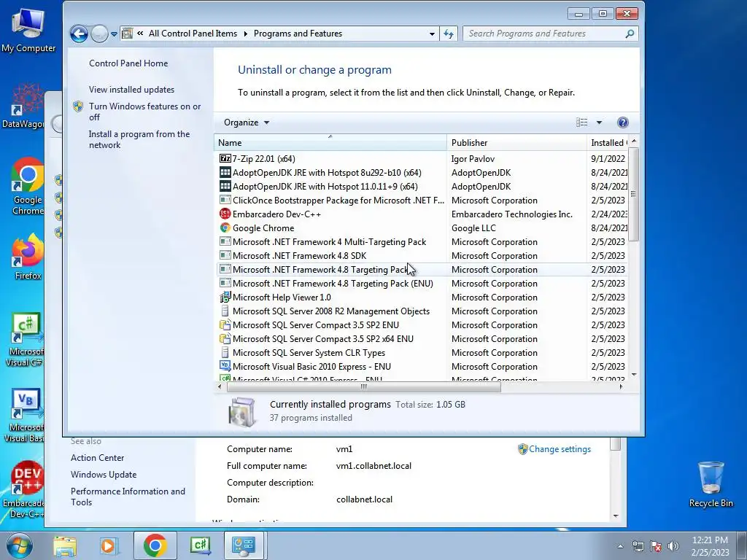Open Change settings in System window
Viewport: 747px width, 560px height.
point(560,449)
